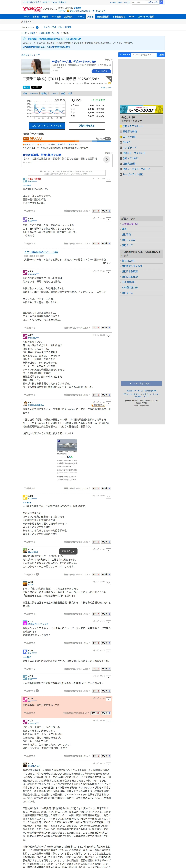Image resolution: width=186 pixels, height=868 pixels.
Task: Vote はい on post 410
Action: [96, 542]
